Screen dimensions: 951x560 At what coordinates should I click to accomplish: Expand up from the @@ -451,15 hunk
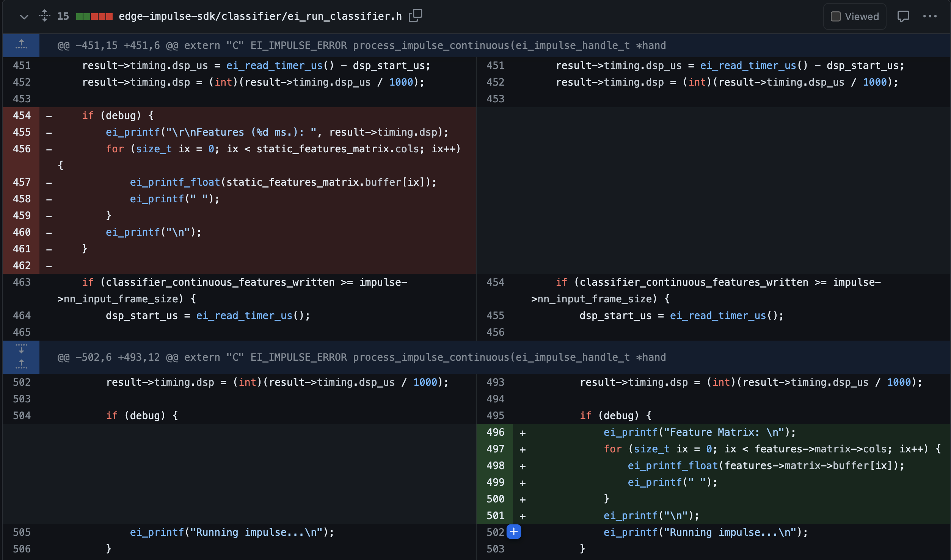[21, 45]
